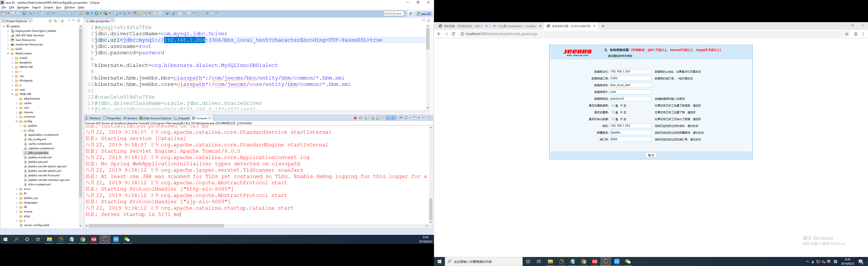
Task: Select 是 for 是否创建数据库
Action: pos(613,105)
